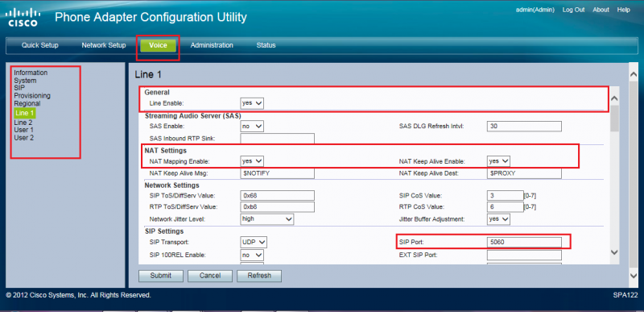Open System in the sidebar
Image resolution: width=644 pixels, height=312 pixels.
tap(25, 81)
